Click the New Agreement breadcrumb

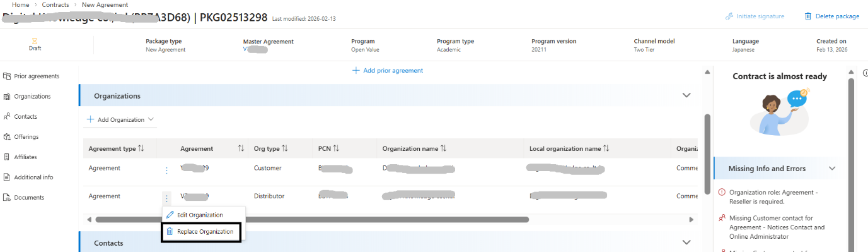coord(105,4)
